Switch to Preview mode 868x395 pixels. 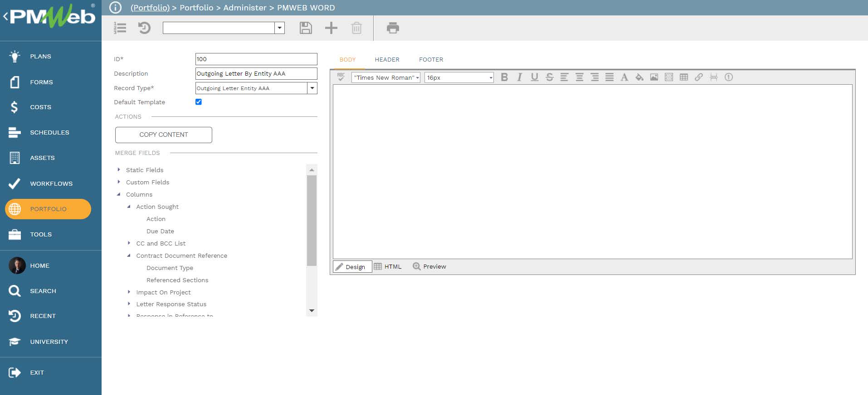(429, 267)
